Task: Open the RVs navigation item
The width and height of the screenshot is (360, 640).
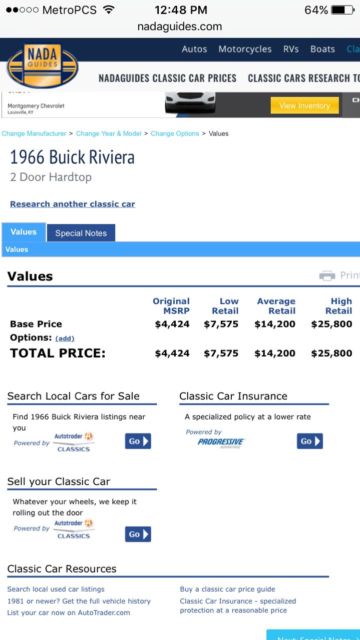Action: coord(291,49)
